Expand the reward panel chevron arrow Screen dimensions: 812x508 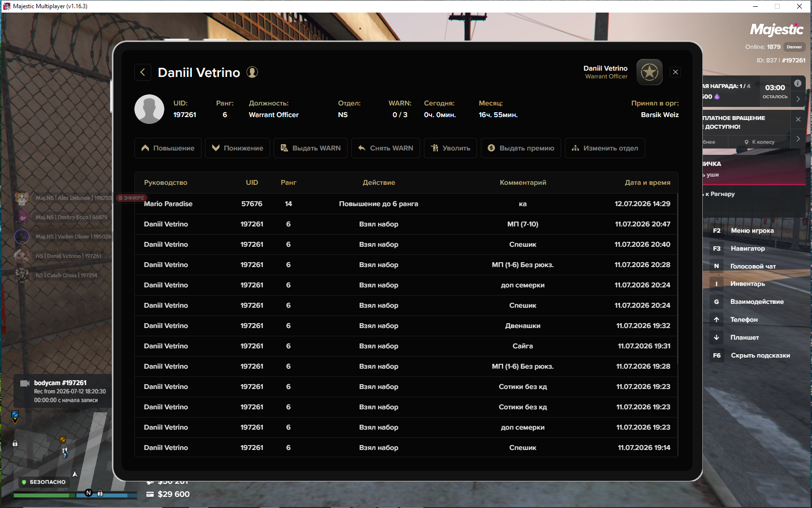pos(798,99)
